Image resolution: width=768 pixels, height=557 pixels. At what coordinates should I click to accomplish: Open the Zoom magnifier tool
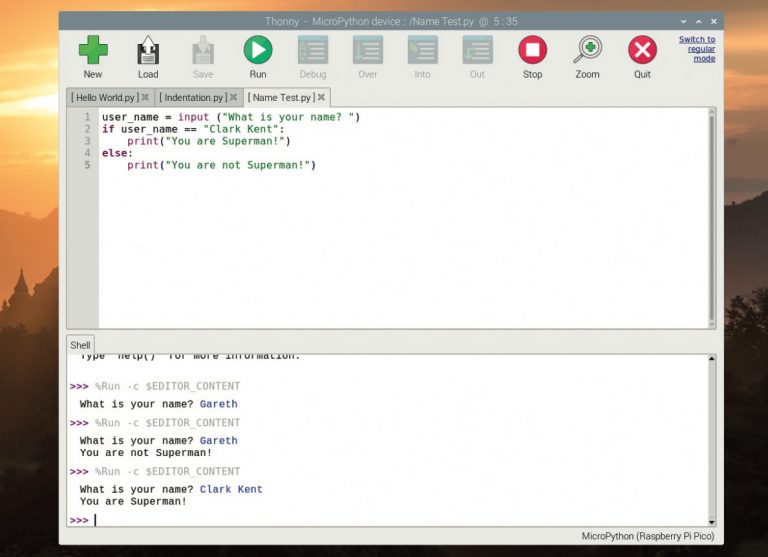pos(588,50)
